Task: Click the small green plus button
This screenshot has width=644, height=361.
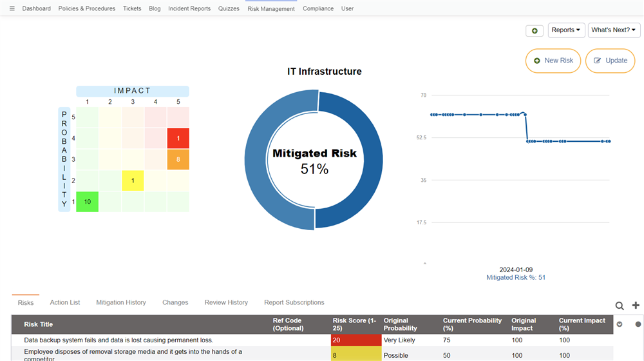Action: 535,30
